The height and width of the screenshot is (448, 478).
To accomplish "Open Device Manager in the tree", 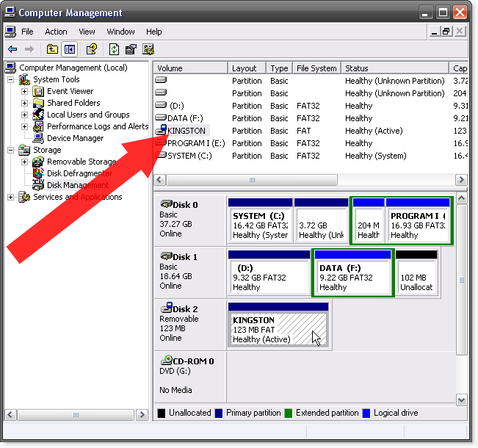I will [x=75, y=138].
